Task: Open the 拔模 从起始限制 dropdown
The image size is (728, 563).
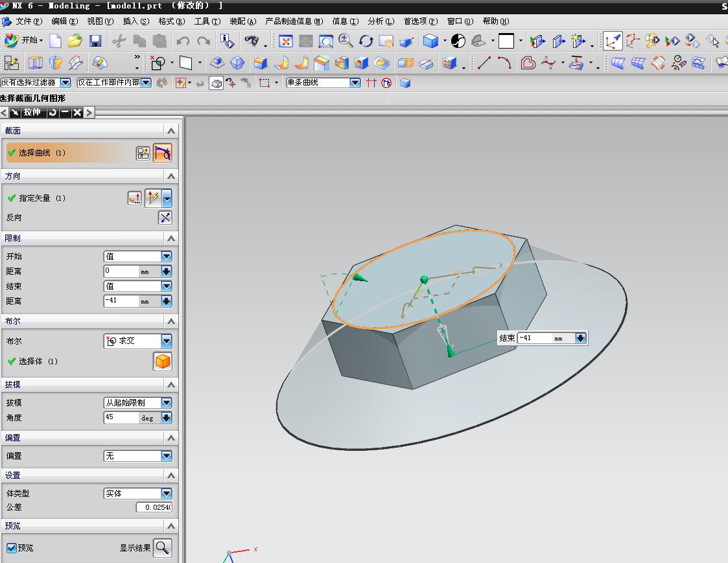Action: pyautogui.click(x=167, y=403)
